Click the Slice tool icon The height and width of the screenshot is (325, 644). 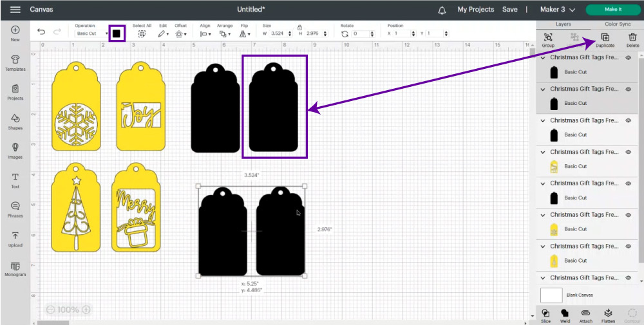click(545, 313)
